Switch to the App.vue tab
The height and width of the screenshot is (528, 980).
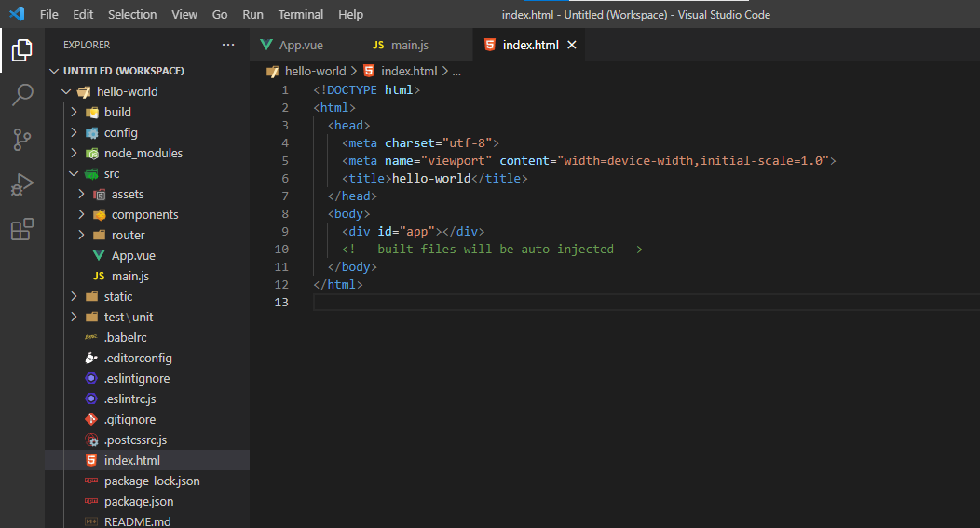pyautogui.click(x=301, y=45)
